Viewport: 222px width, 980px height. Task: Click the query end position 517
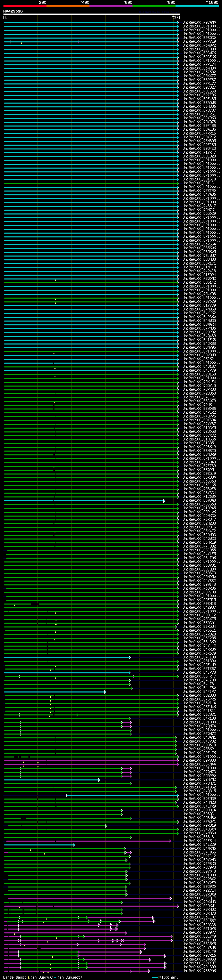(x=175, y=17)
